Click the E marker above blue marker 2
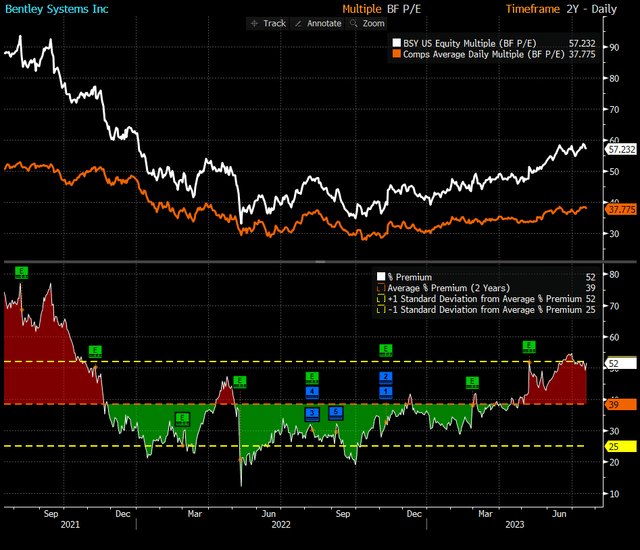The image size is (640, 550). 386,350
